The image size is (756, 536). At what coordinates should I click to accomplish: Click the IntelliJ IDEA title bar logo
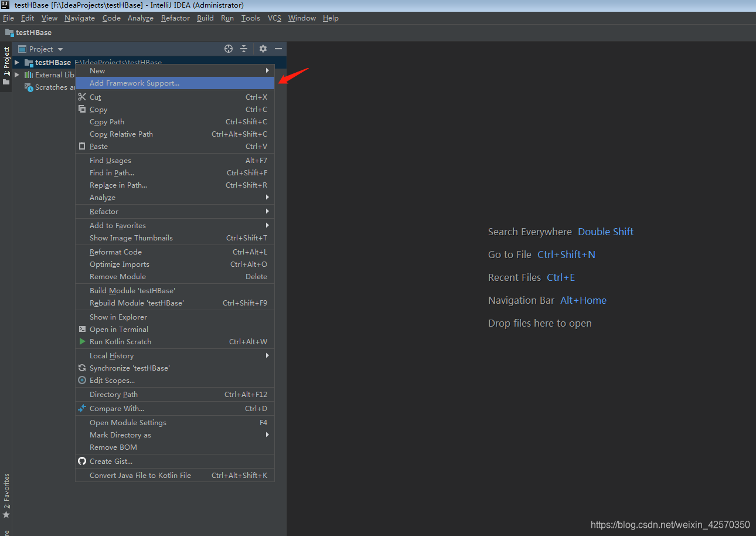(5, 5)
